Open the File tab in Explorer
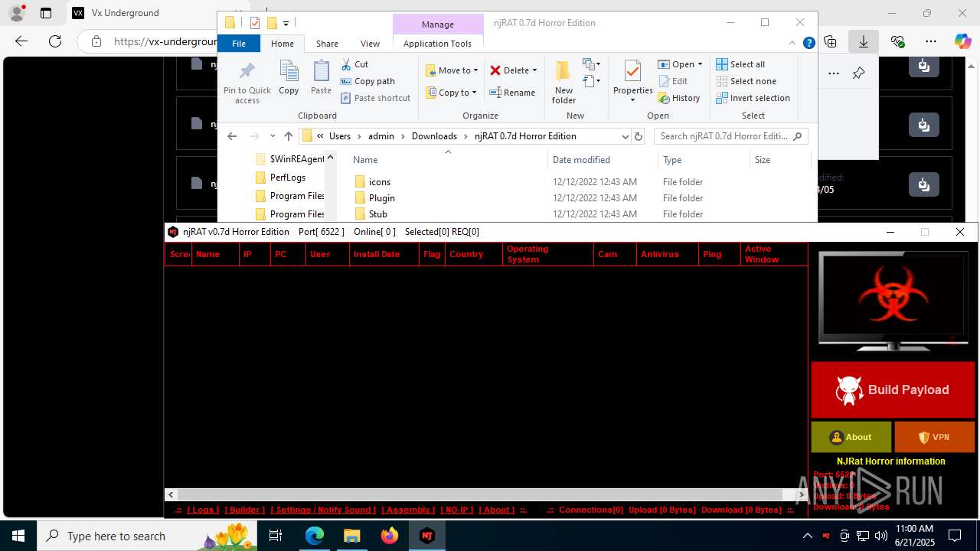This screenshot has height=551, width=980. (239, 44)
